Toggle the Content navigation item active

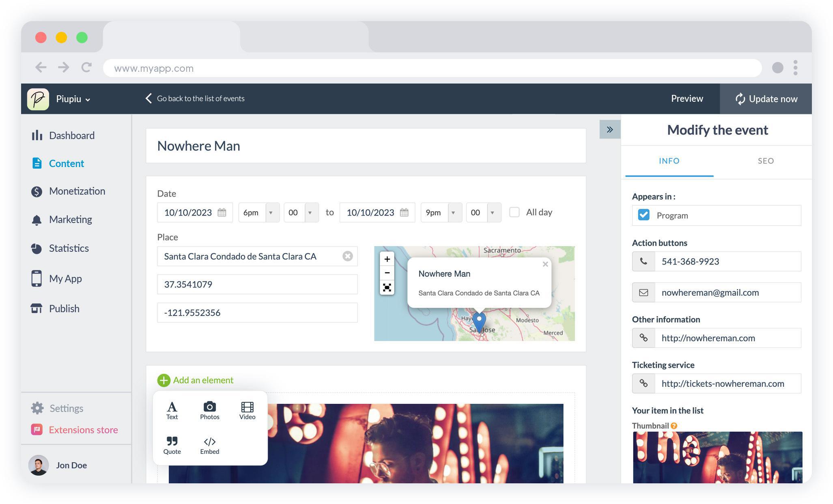pos(67,163)
